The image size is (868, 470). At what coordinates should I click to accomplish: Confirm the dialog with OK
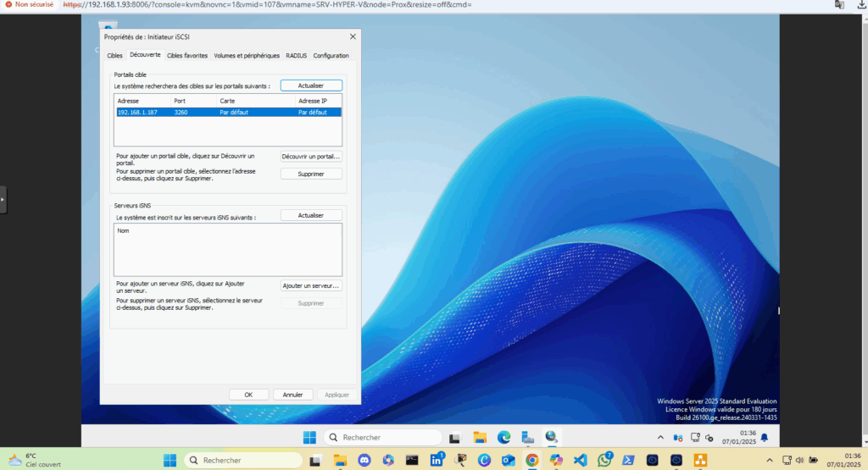248,395
